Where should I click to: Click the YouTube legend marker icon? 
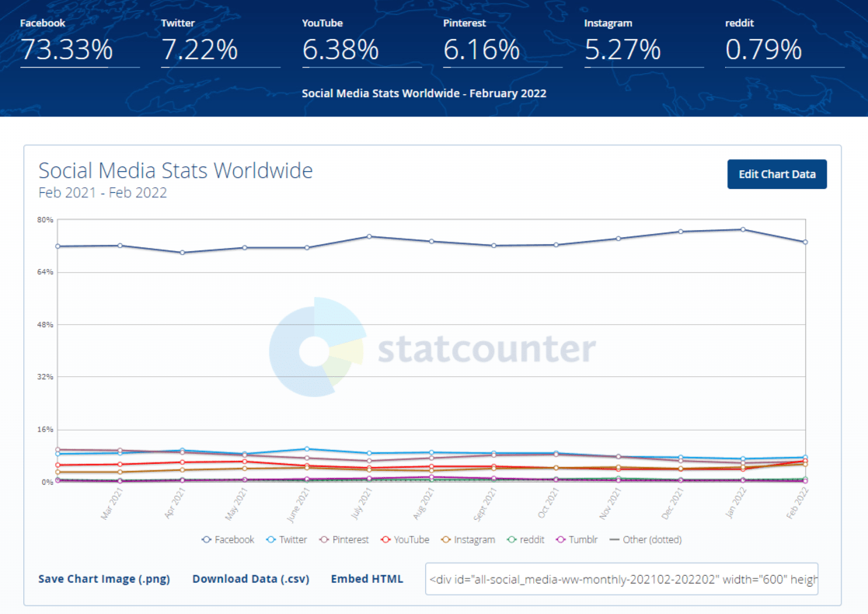[x=386, y=539]
